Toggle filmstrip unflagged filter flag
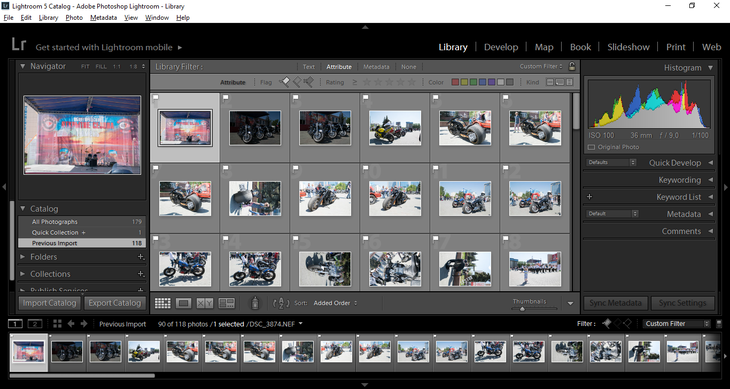 click(x=618, y=323)
